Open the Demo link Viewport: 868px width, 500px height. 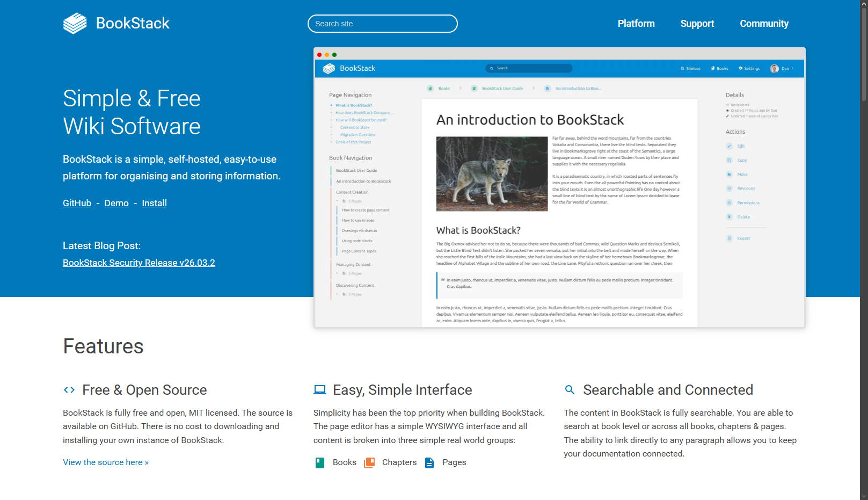pos(116,203)
